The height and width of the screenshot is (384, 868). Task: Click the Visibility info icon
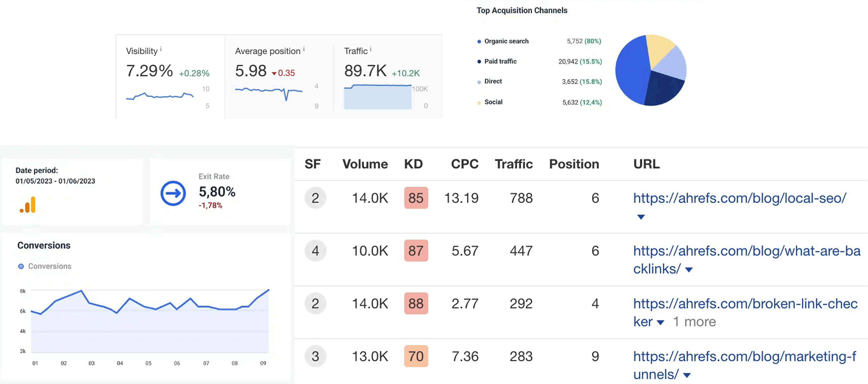point(161,49)
